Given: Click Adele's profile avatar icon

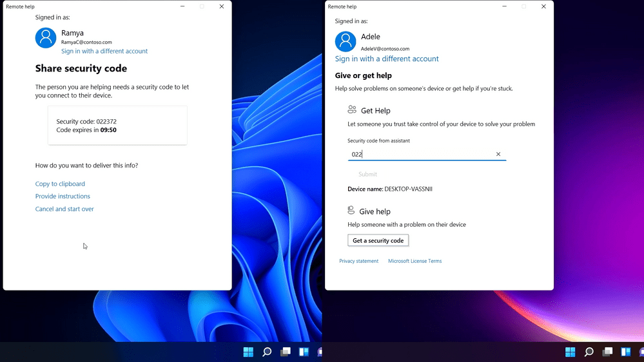Looking at the screenshot, I should tap(346, 42).
